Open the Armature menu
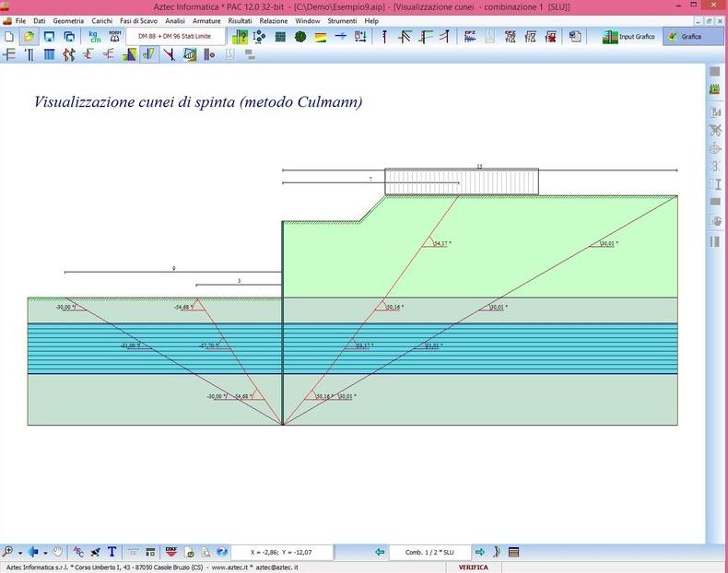The height and width of the screenshot is (573, 728). pos(206,20)
